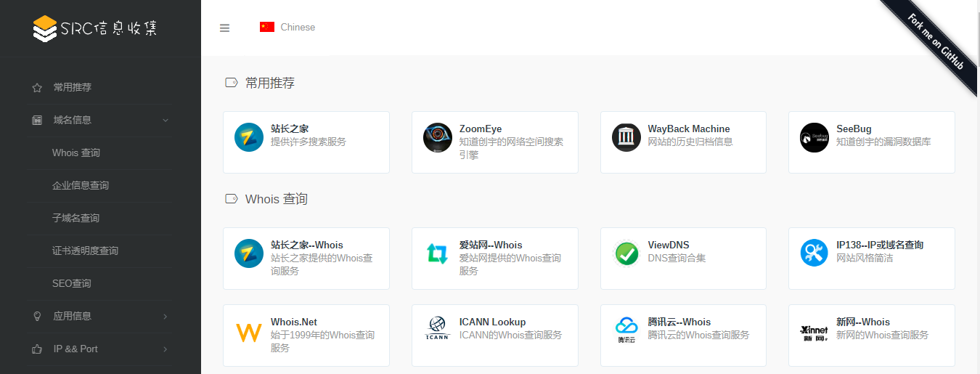Screen dimensions: 980x374
Task: Click the Whois.Net W logo
Action: tap(249, 333)
